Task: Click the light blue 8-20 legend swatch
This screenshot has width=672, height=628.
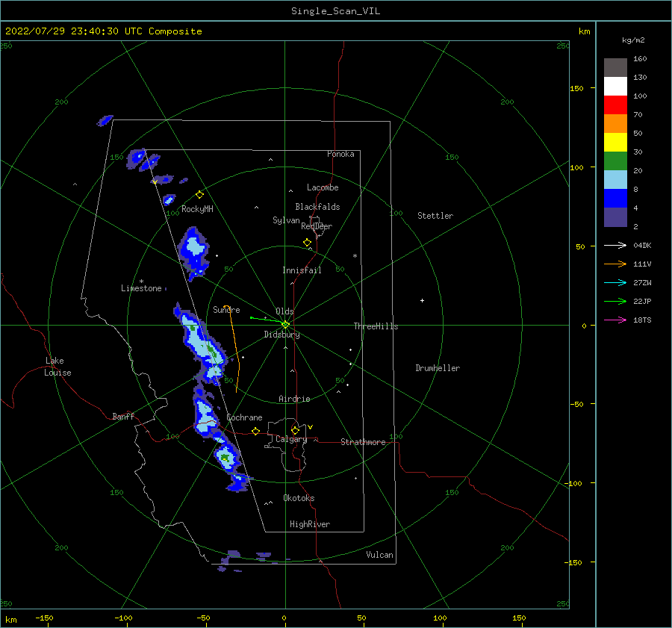Action: coord(615,180)
